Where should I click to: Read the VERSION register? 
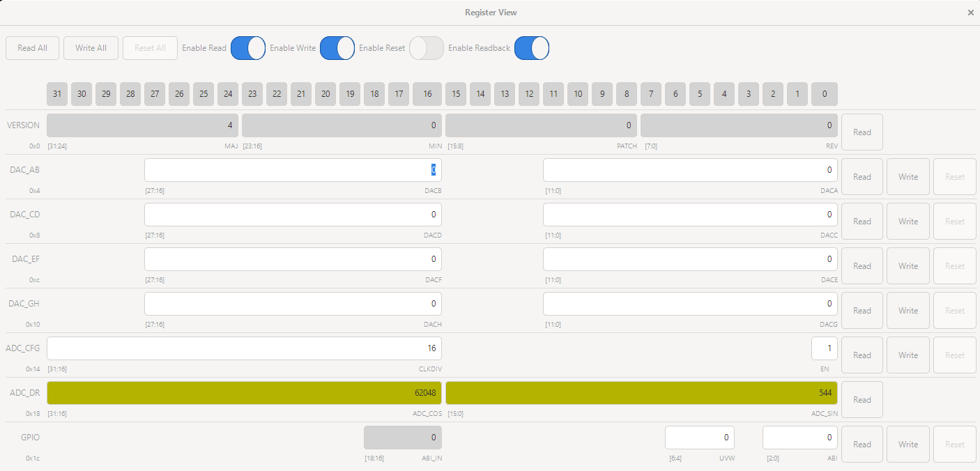(862, 132)
